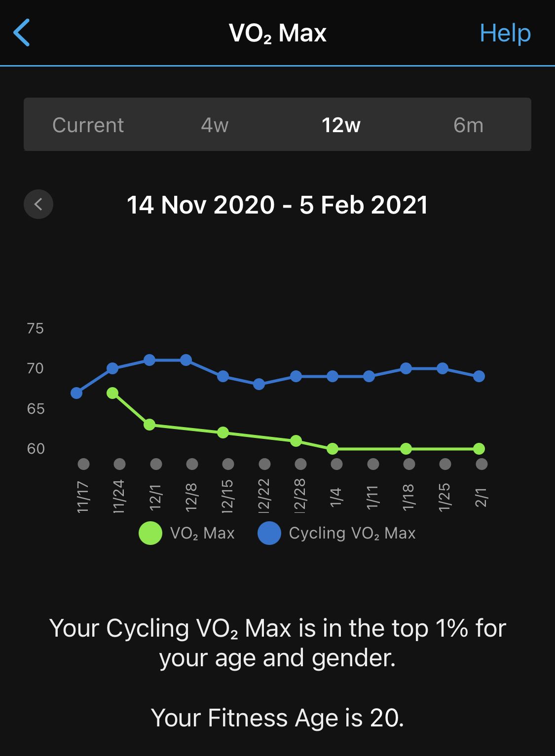
Task: Tap the blue back arrow icon
Action: pos(22,33)
